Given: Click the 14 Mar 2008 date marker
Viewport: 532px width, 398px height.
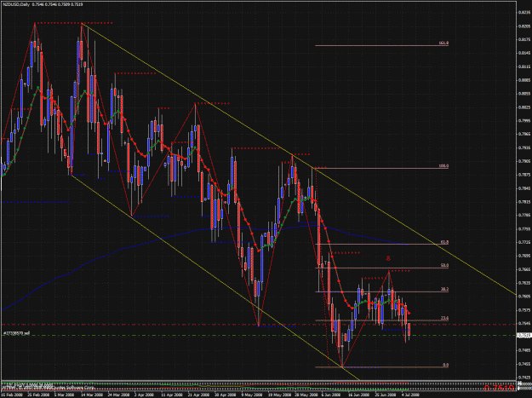Looking at the screenshot, I should (91, 395).
